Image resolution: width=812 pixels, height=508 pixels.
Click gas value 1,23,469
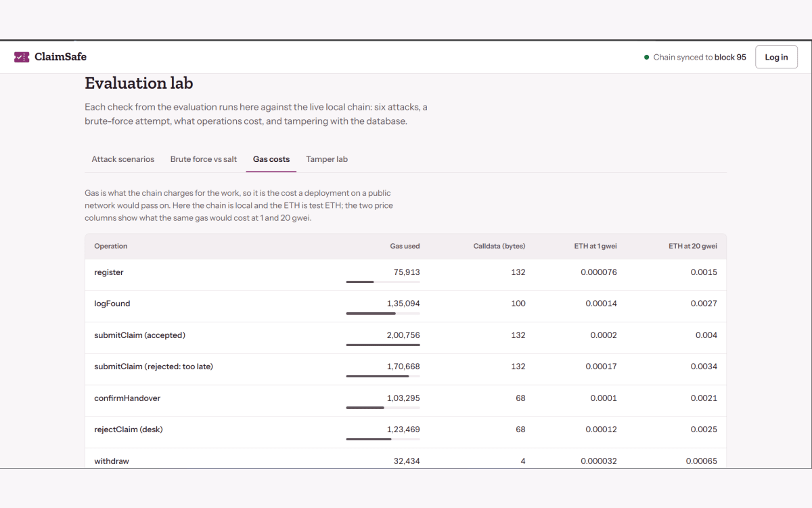[403, 429]
